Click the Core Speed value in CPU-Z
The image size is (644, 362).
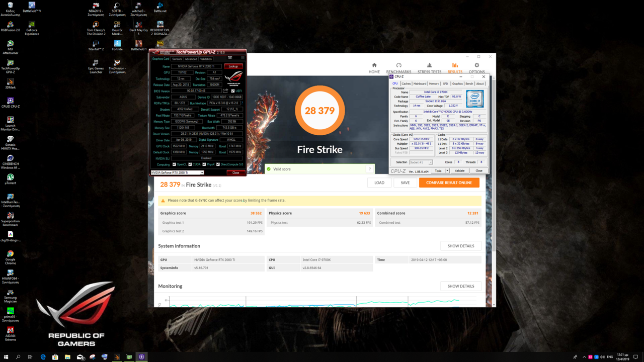pyautogui.click(x=422, y=139)
